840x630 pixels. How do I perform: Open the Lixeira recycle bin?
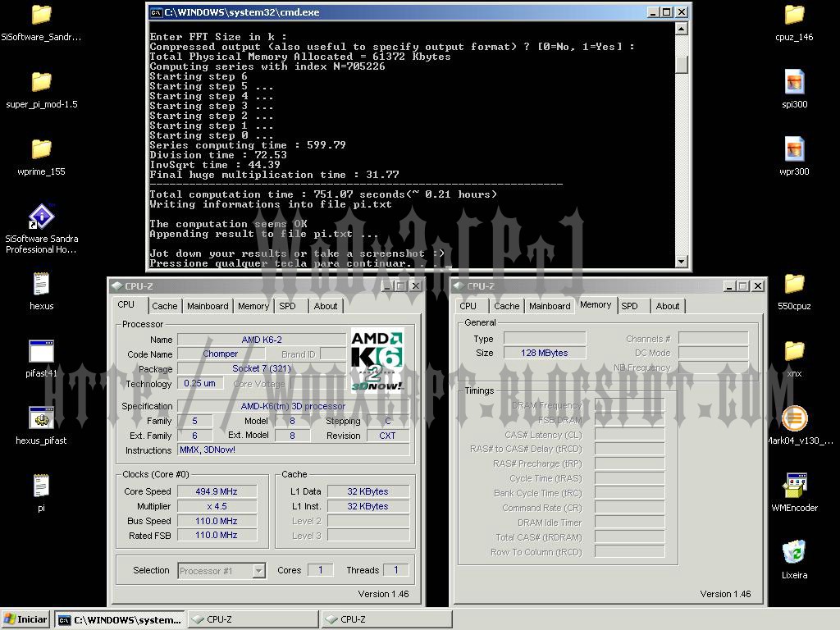[x=794, y=552]
